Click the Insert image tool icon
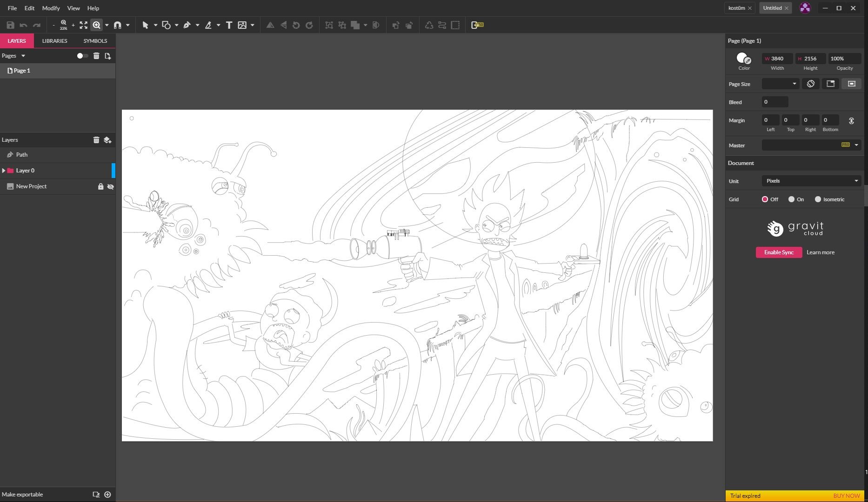 pos(242,25)
